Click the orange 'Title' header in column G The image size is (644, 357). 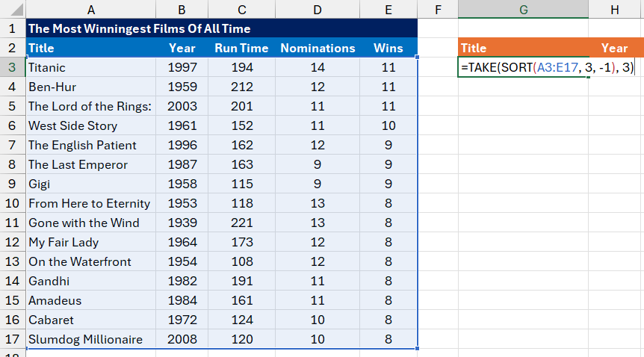(x=523, y=48)
